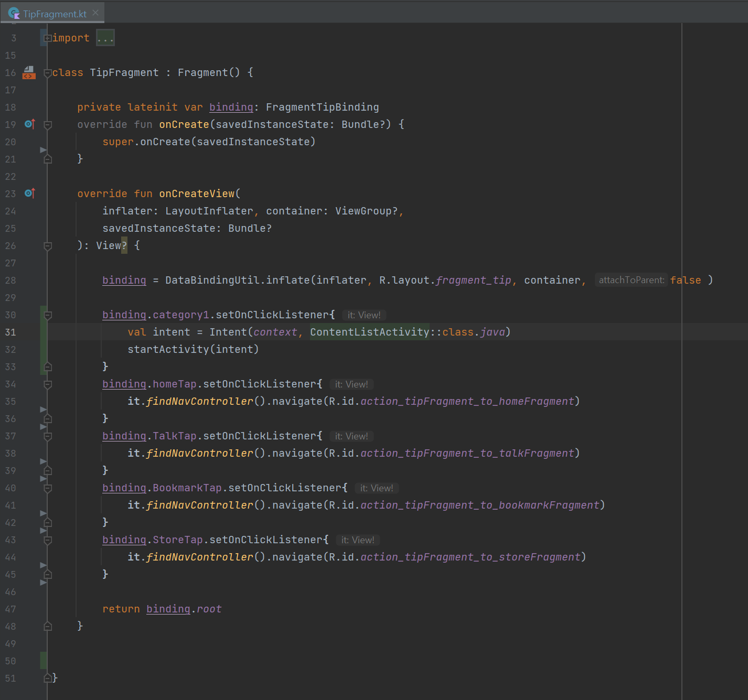
Task: Fold the BookmarkTap setOnClickListener block
Action: click(x=48, y=488)
